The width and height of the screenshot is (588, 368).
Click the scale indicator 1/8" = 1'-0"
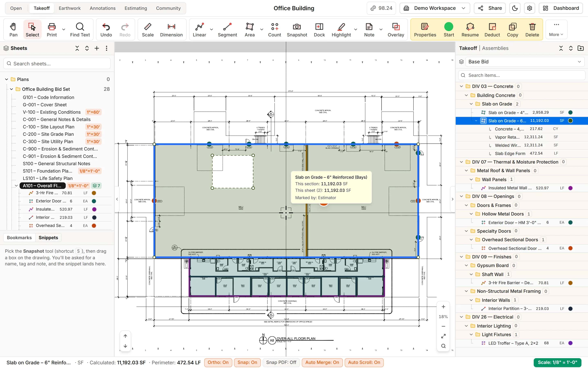click(x=557, y=362)
